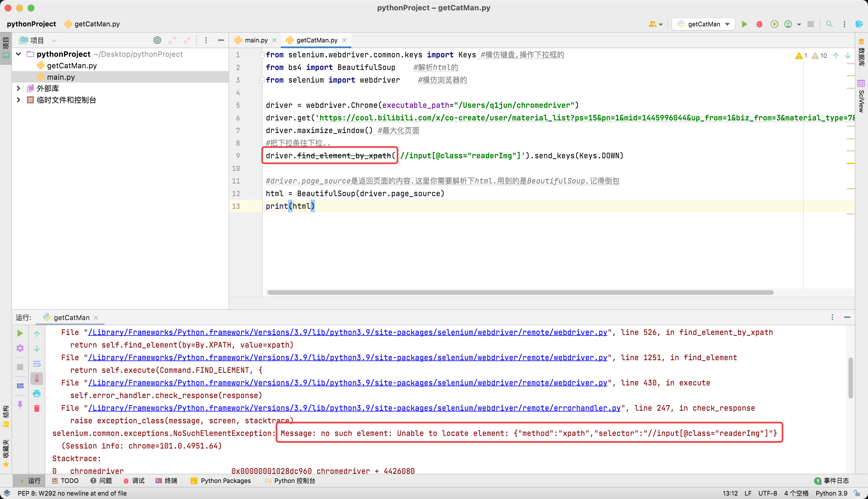Open the 问题 problems tab

point(101,480)
